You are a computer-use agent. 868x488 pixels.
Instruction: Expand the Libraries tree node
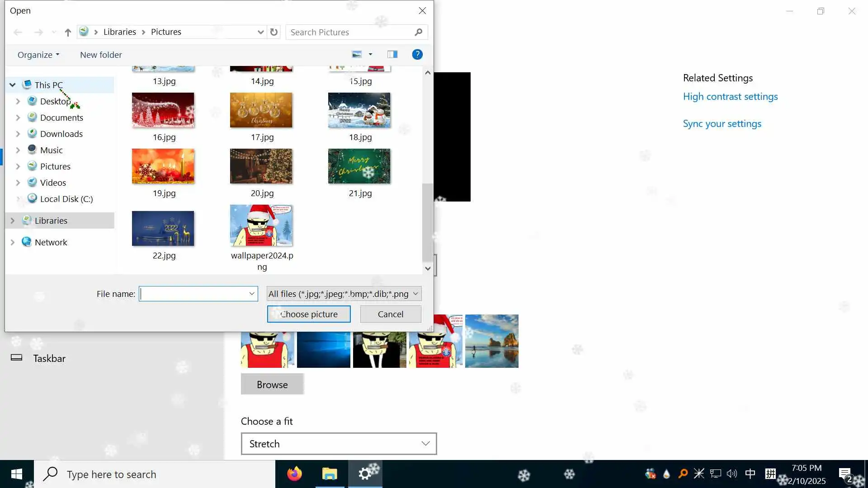(13, 221)
